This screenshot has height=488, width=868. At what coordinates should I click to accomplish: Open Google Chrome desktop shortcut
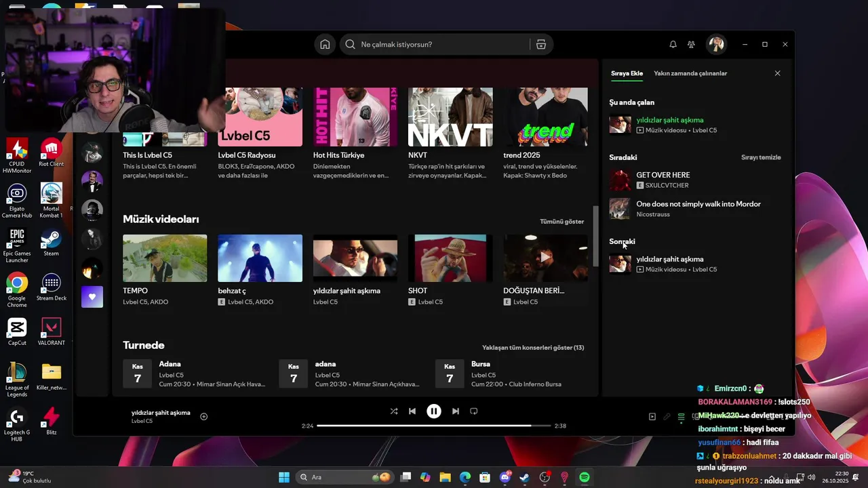coord(17,290)
